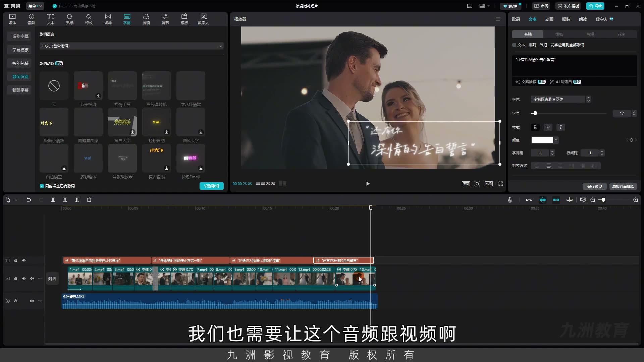Screen dimensions: 644x362
Task: Click the 识别歌词 button
Action: point(212,186)
